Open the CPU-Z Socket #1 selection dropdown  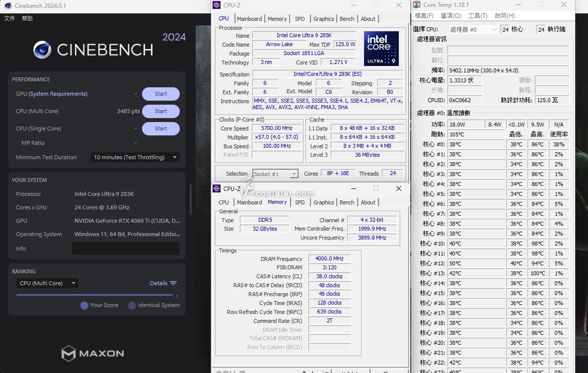coord(275,174)
